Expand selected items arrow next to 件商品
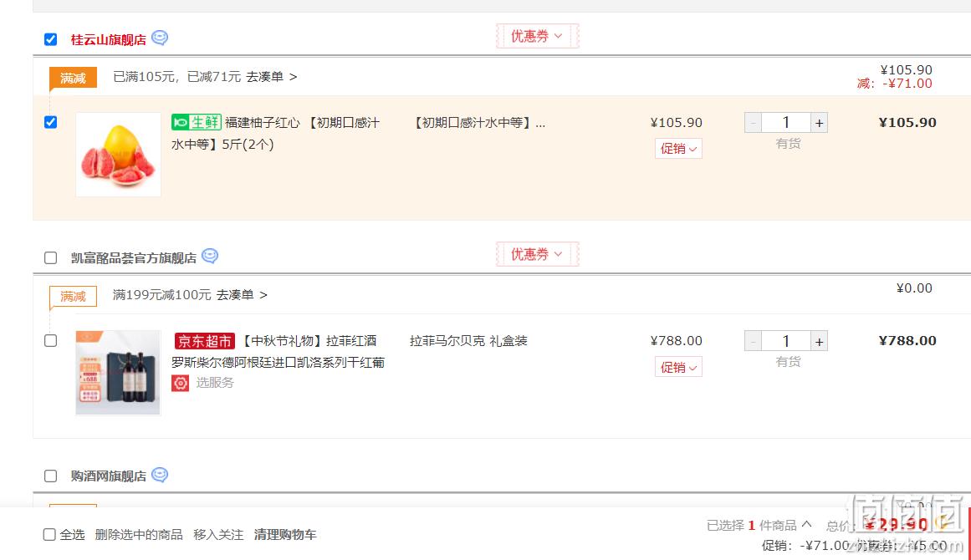Screen dimensions: 971x560 [806, 524]
